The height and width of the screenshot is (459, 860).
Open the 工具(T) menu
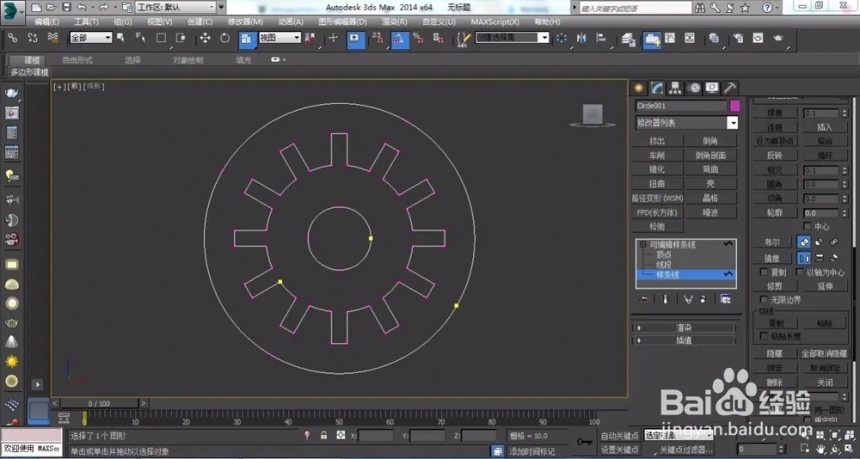[86, 22]
